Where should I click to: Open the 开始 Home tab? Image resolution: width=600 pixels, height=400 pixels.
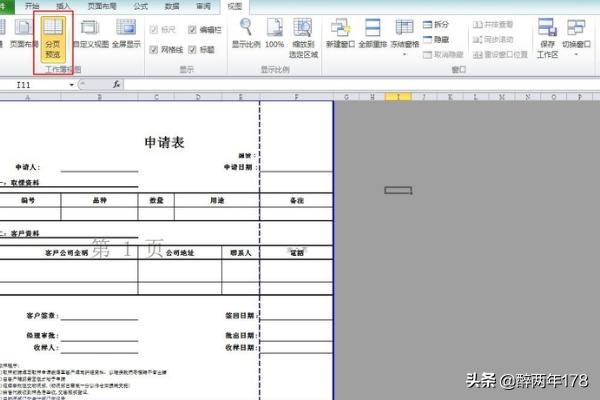32,6
